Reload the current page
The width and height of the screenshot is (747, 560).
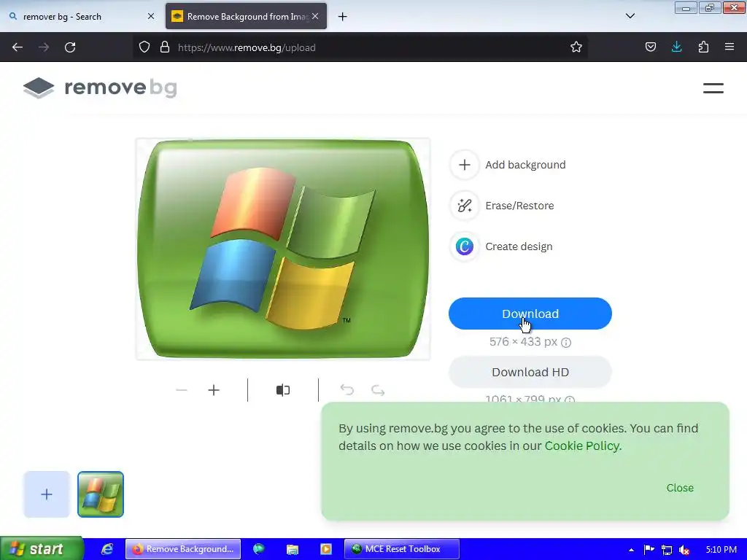[70, 47]
